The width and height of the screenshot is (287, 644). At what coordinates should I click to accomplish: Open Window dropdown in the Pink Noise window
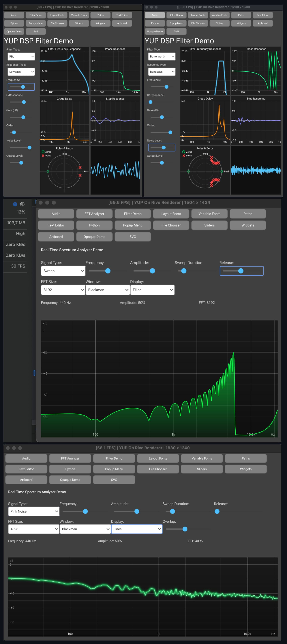pos(85,529)
